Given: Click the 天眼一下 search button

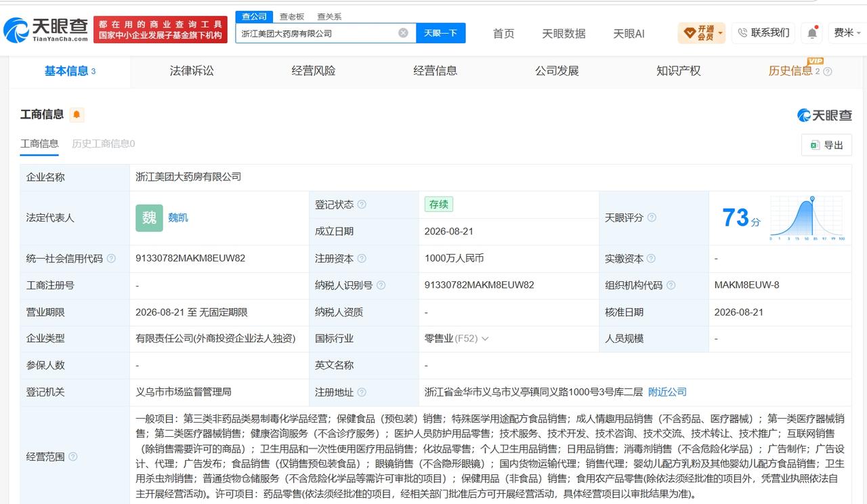Looking at the screenshot, I should point(440,33).
